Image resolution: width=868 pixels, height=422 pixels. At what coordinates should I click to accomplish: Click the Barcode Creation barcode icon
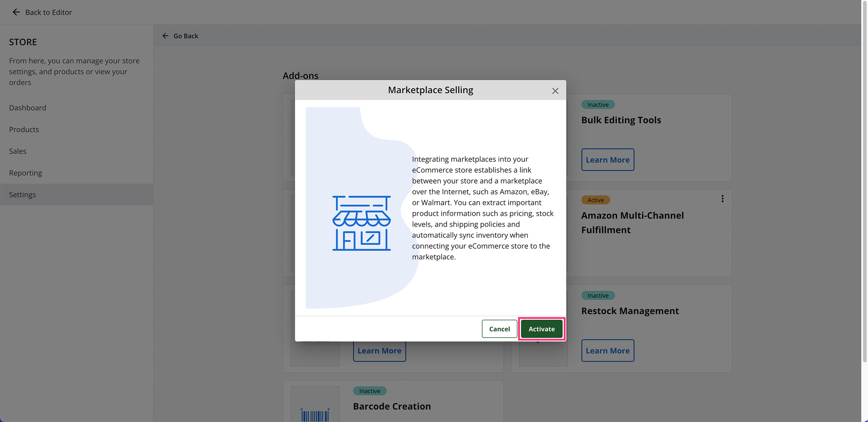(x=315, y=415)
